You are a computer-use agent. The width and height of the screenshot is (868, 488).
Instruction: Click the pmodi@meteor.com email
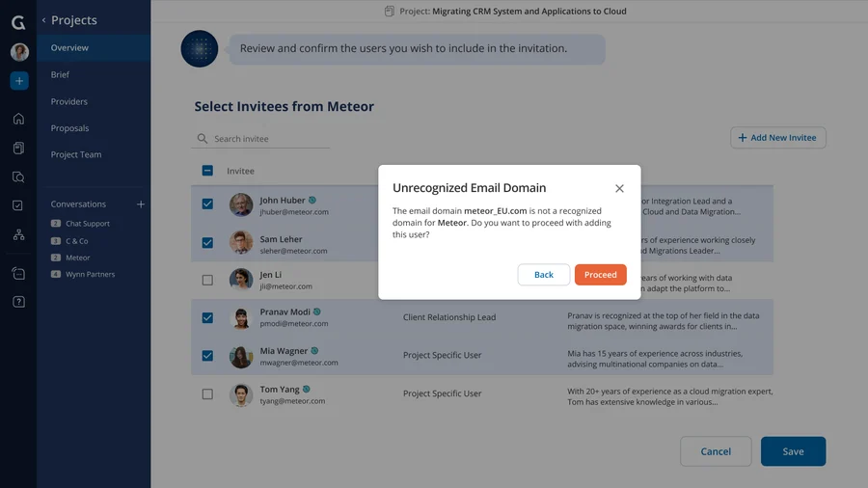pos(294,324)
